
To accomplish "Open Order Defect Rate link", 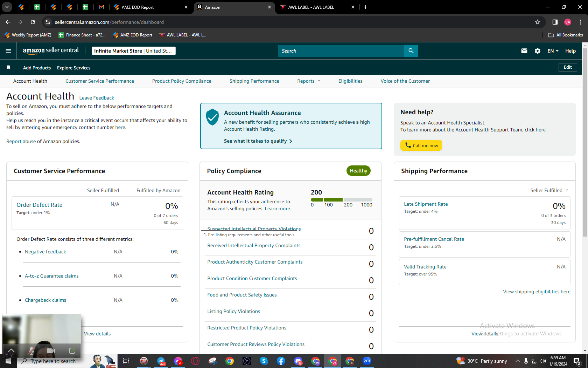I will 39,205.
